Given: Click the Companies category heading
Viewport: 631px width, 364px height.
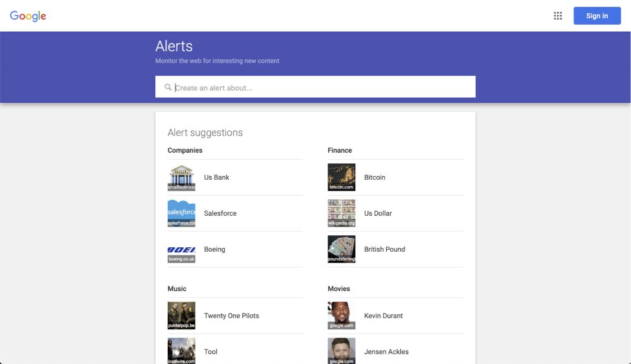Looking at the screenshot, I should point(185,150).
